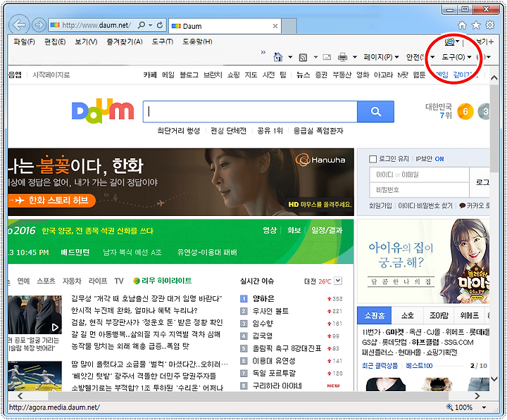Open the address bar search dropdown arrow
The height and width of the screenshot is (420, 507).
point(151,25)
